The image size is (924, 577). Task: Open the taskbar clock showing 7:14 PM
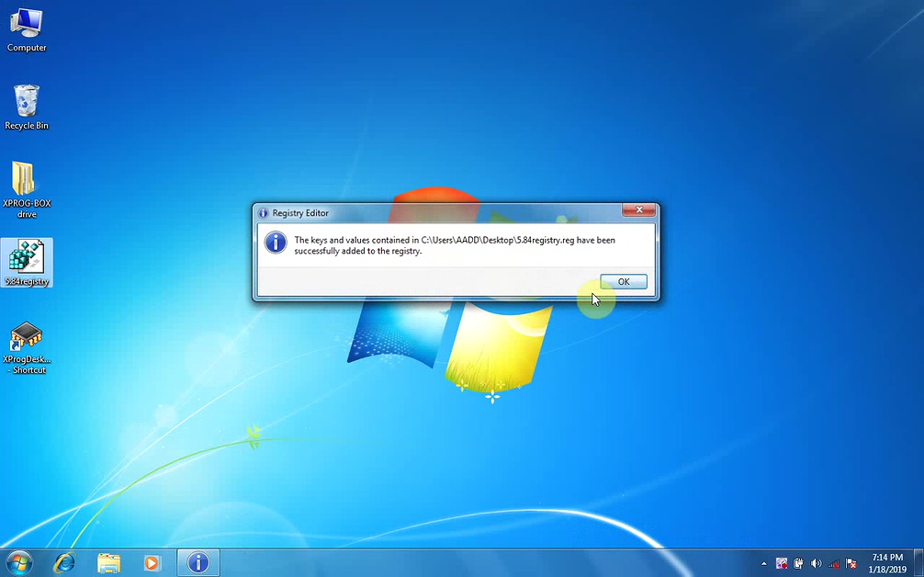[x=887, y=563]
